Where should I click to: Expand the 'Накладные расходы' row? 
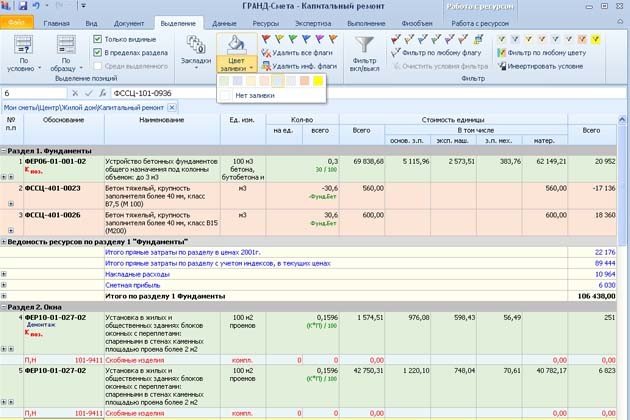click(x=5, y=273)
